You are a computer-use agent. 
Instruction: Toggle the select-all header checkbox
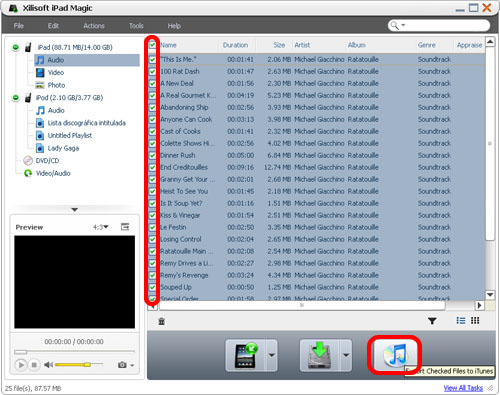click(x=152, y=45)
